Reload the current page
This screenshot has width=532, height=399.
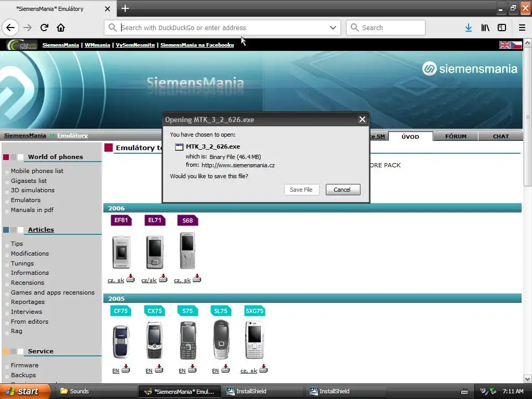tap(44, 28)
